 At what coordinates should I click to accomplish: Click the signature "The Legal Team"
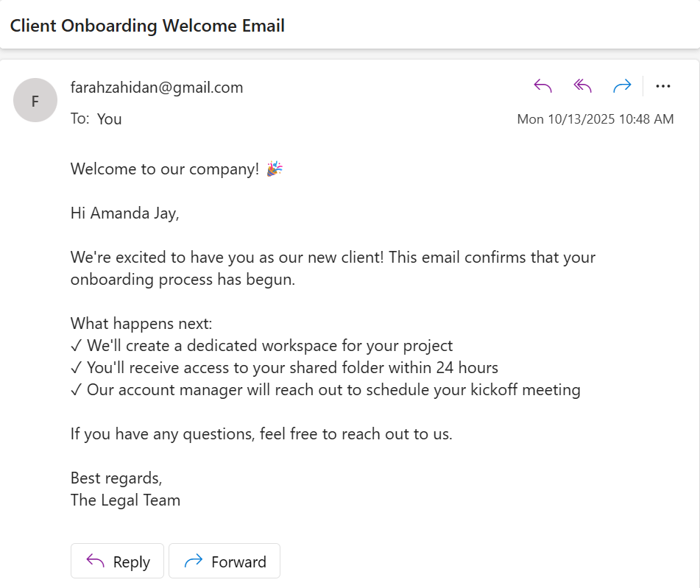click(x=125, y=500)
